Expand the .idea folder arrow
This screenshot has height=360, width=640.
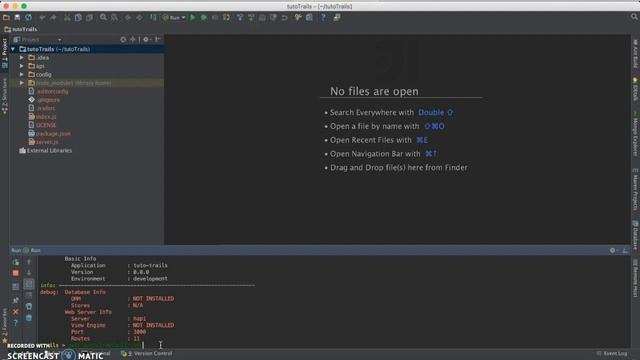point(22,58)
